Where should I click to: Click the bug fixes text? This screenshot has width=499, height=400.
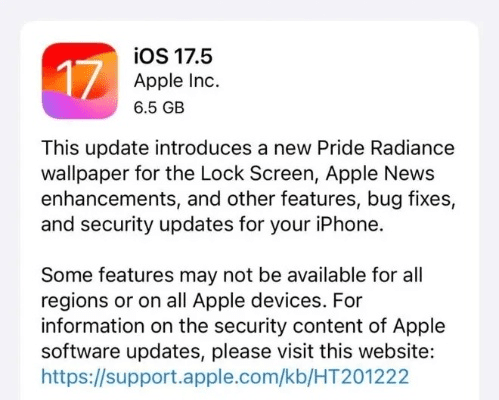click(x=411, y=199)
